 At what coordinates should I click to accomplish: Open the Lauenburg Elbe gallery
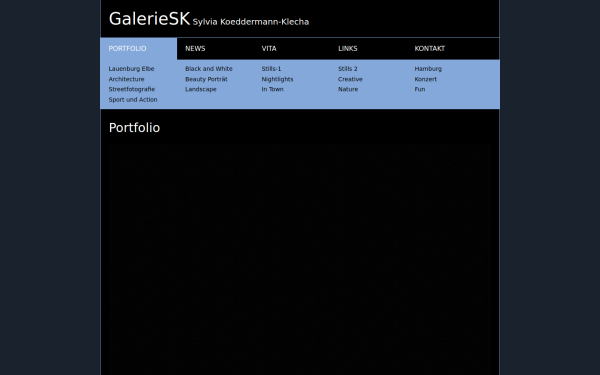click(131, 69)
